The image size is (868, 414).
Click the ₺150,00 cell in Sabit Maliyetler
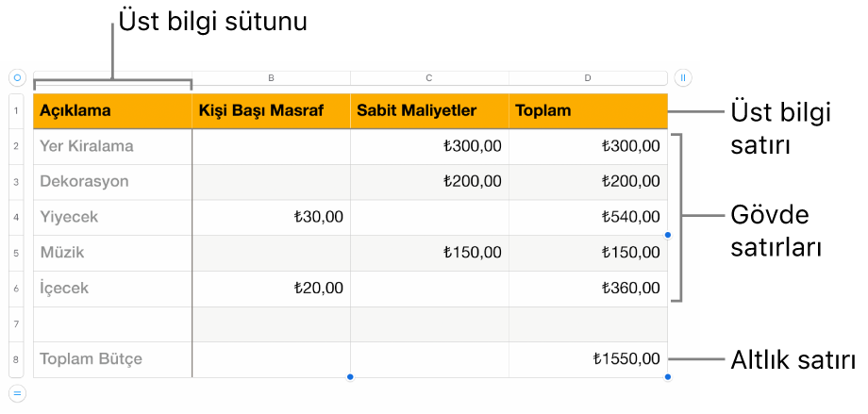pos(429,253)
